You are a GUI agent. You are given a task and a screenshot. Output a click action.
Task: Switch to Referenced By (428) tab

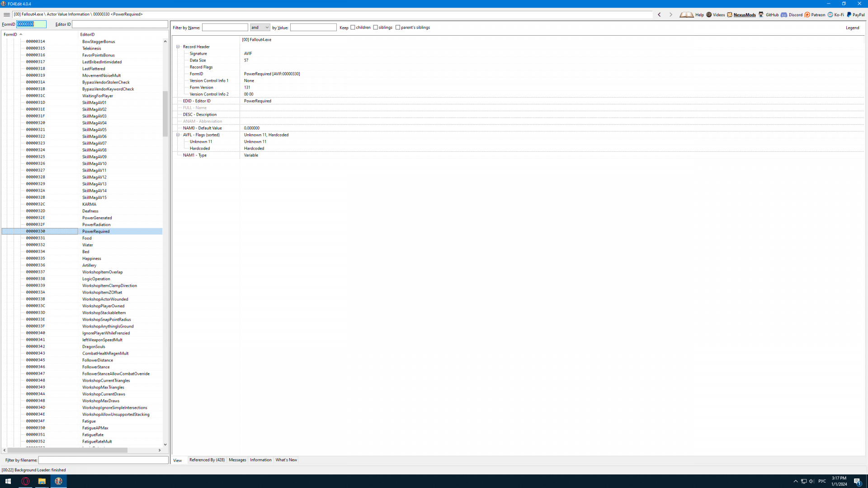(x=207, y=460)
